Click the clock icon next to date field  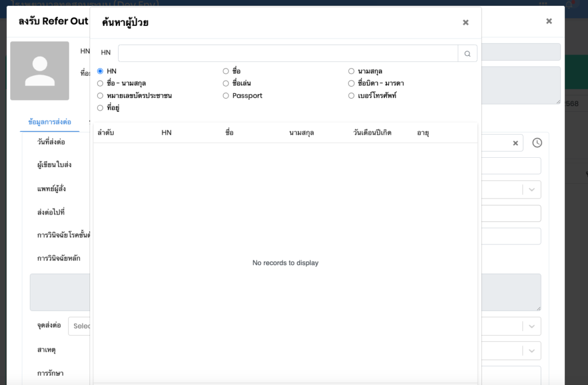coord(537,143)
